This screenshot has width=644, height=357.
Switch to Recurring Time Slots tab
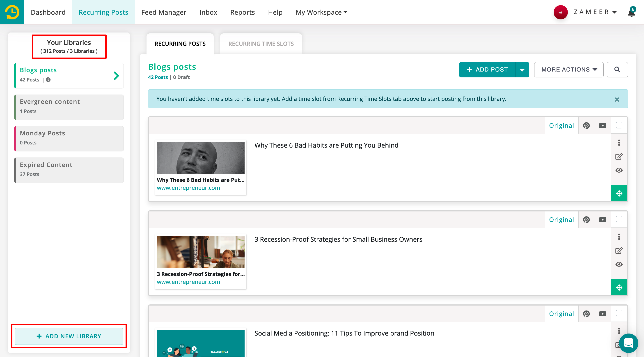[261, 44]
